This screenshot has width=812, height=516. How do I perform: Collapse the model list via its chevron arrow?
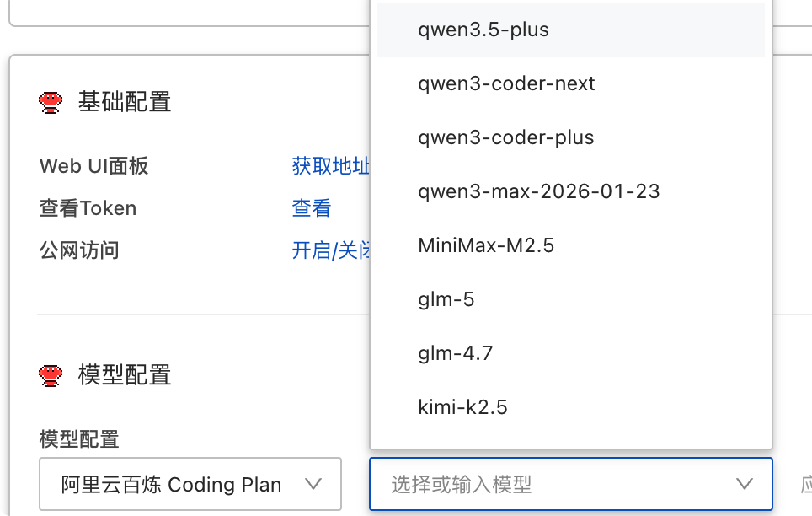pos(744,484)
